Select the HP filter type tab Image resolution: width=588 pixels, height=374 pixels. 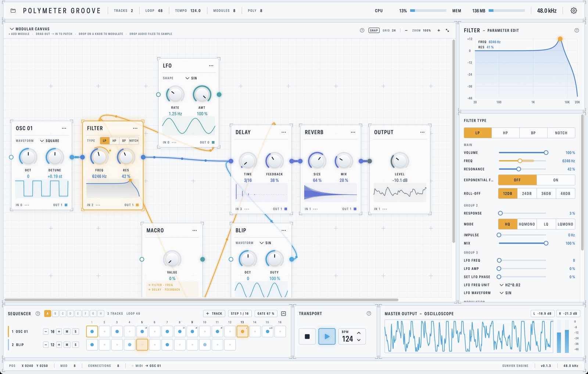(505, 133)
